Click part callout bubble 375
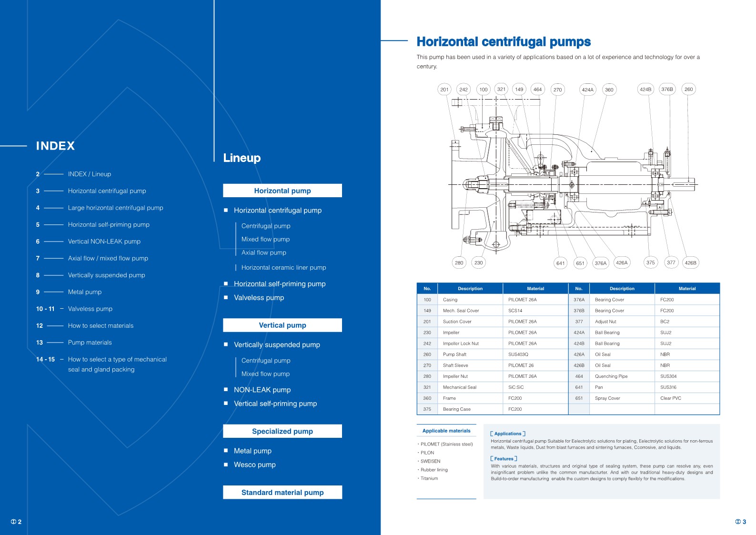The height and width of the screenshot is (535, 756). coord(651,262)
